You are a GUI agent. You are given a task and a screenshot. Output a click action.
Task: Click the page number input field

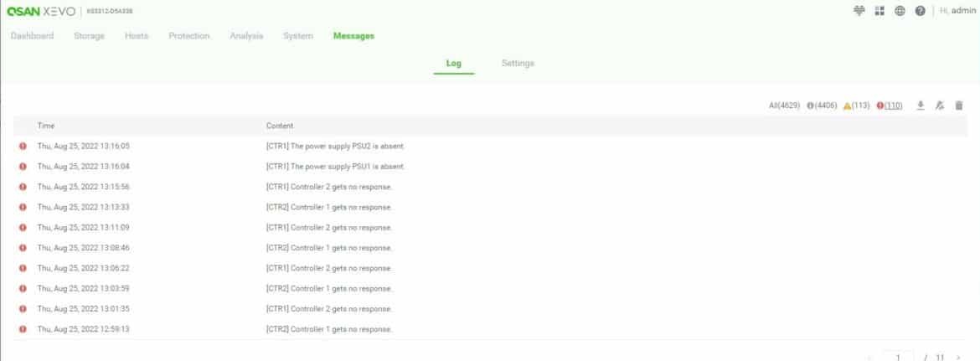(898, 358)
